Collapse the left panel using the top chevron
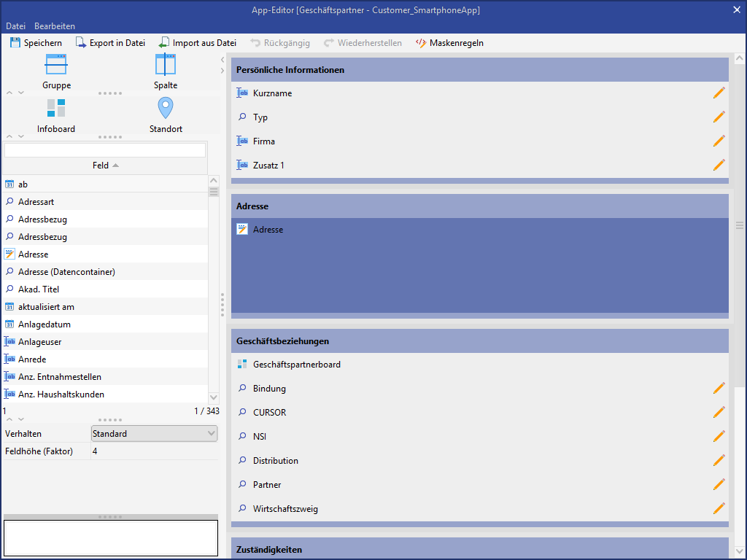Image resolution: width=747 pixels, height=560 pixels. (222, 58)
